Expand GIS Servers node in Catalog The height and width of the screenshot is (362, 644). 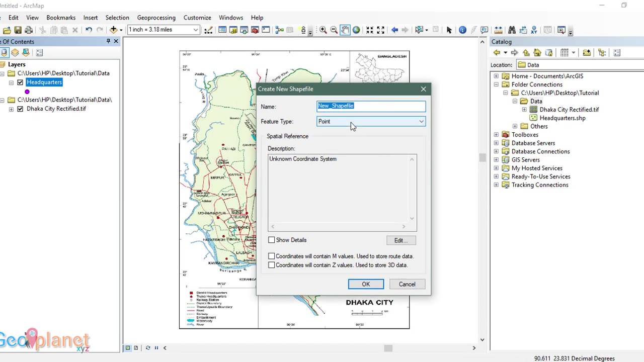tap(496, 160)
